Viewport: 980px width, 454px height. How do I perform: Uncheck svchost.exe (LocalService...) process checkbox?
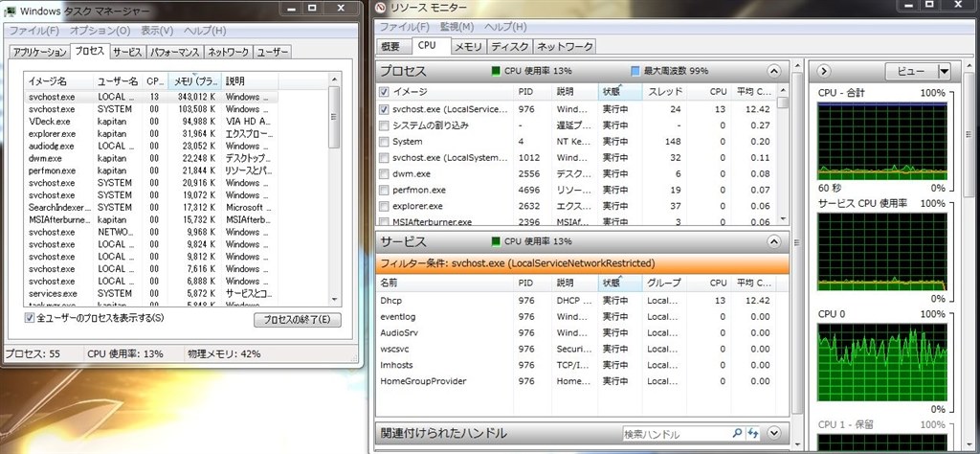384,109
